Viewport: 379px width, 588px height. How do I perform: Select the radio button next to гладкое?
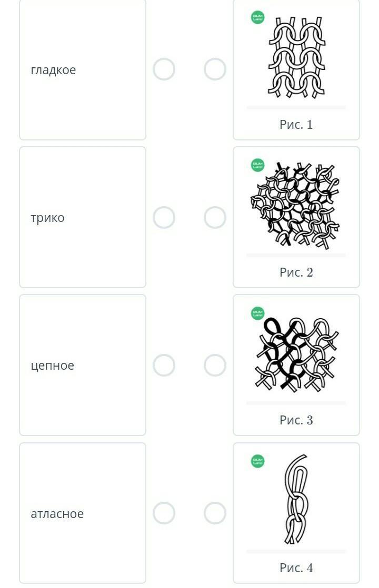(x=164, y=69)
